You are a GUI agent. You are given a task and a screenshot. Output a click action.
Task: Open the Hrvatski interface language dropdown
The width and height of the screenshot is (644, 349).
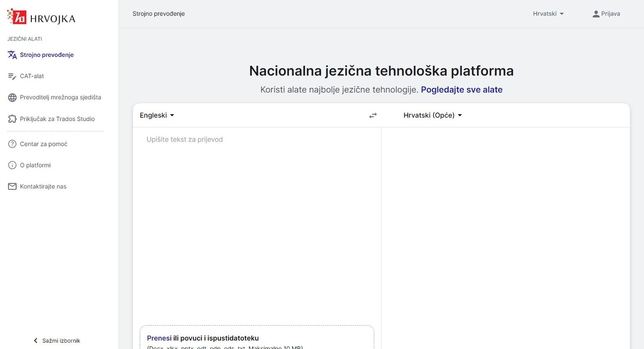coord(548,14)
